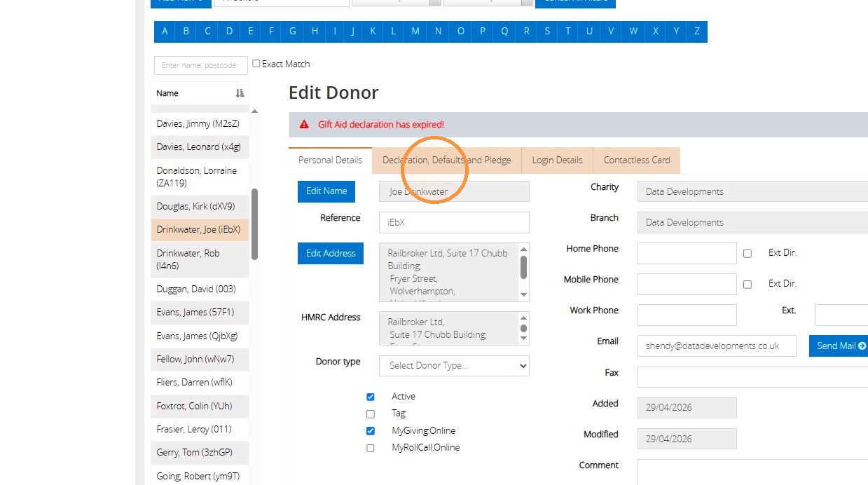Select donor Gerry, Tom (3zhGP)
This screenshot has width=868, height=485.
pyautogui.click(x=200, y=453)
